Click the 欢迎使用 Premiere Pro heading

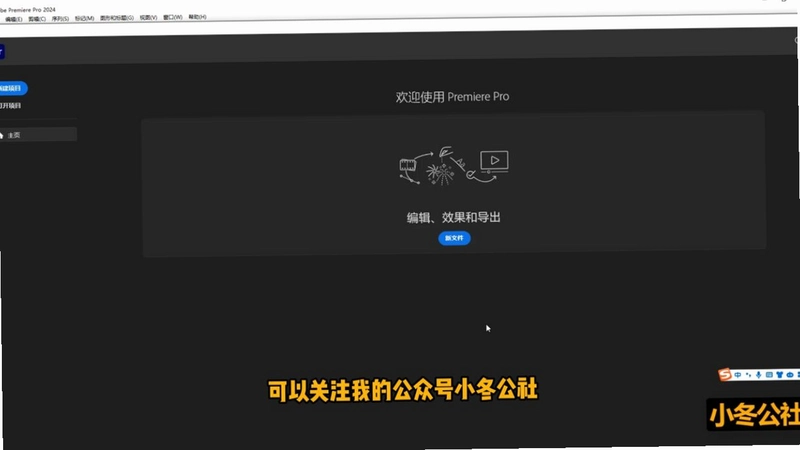click(453, 97)
